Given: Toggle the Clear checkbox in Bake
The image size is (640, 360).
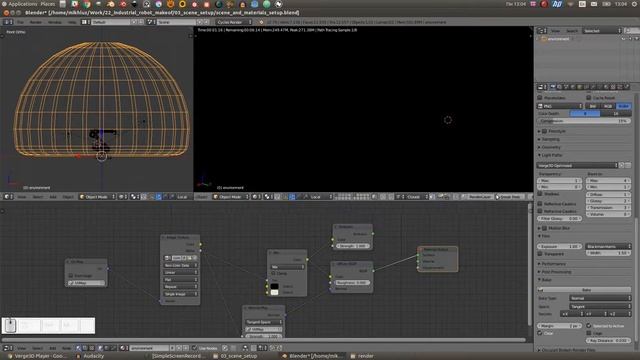Looking at the screenshot, I should pos(540,333).
